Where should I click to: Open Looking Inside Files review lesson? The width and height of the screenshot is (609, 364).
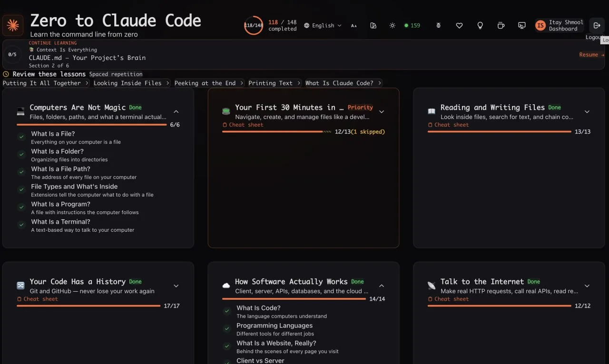click(x=131, y=83)
